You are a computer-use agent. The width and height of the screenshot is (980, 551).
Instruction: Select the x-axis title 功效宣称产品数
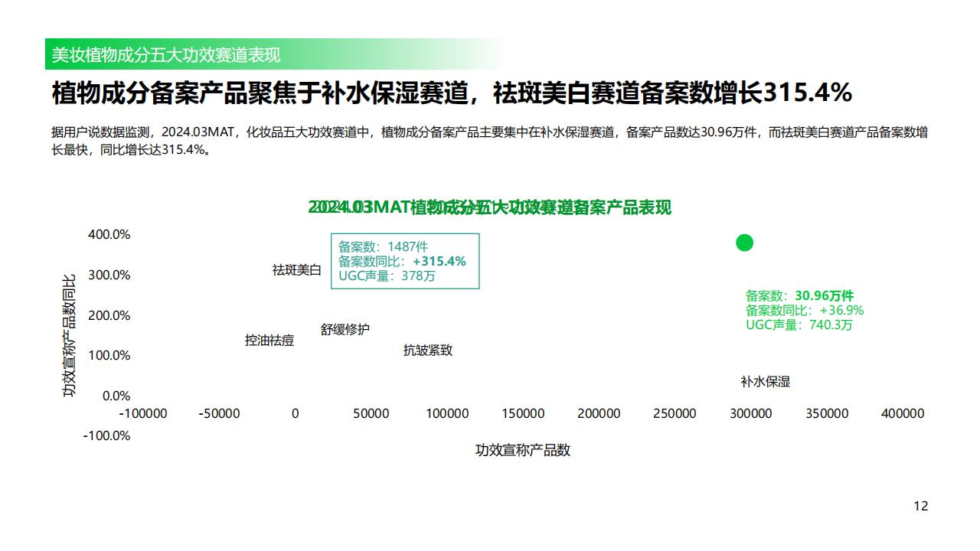click(523, 450)
